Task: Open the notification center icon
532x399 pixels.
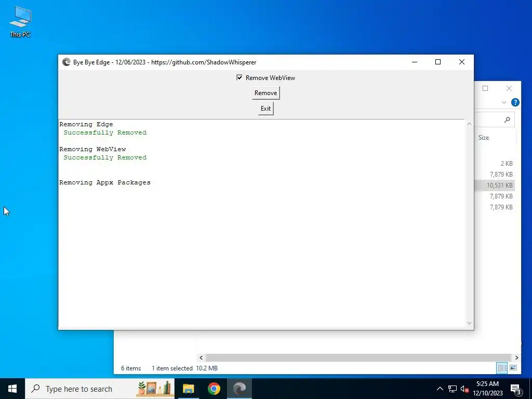Action: point(516,389)
